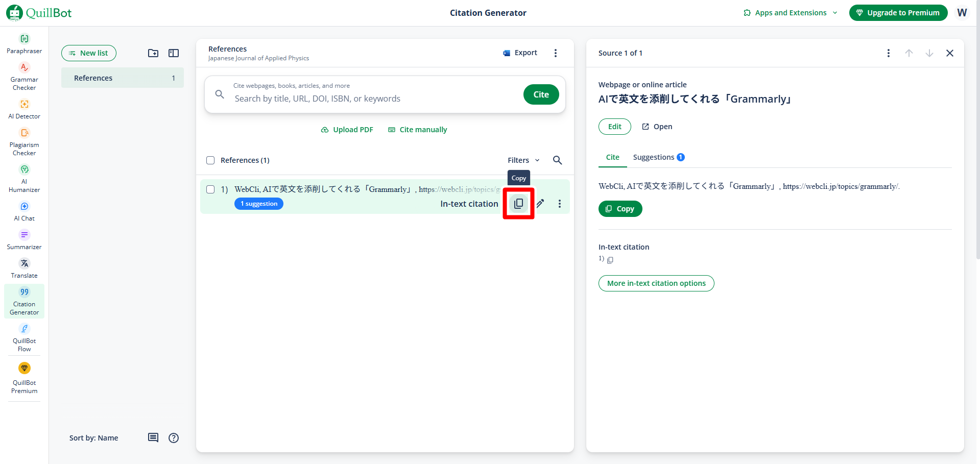Switch to the Suggestions tab

click(659, 157)
